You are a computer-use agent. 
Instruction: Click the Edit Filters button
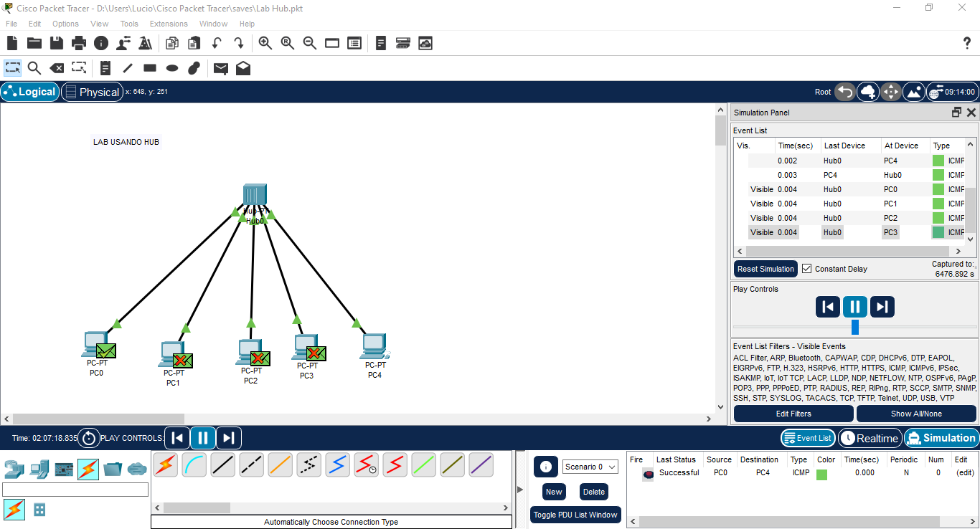pos(793,414)
